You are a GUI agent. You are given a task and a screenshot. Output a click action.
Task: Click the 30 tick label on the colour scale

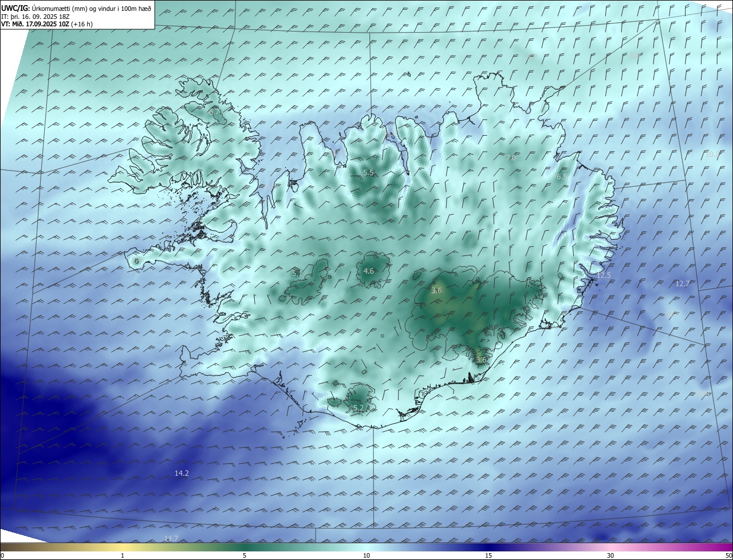(610, 555)
